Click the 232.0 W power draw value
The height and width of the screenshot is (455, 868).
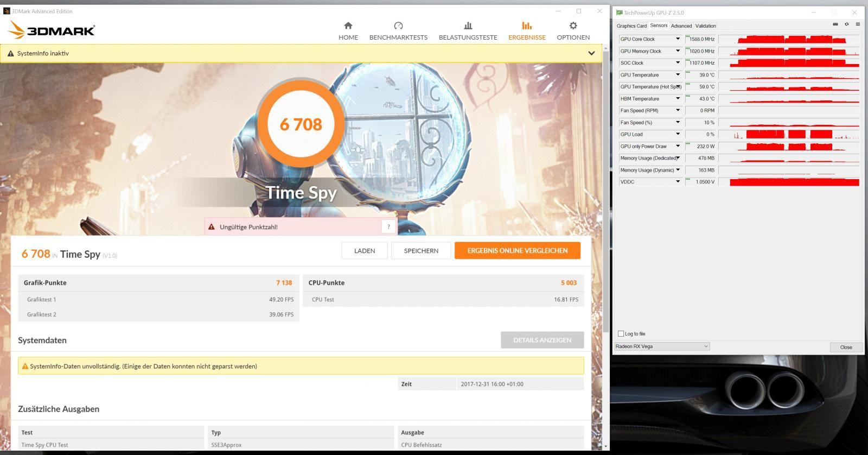point(706,146)
